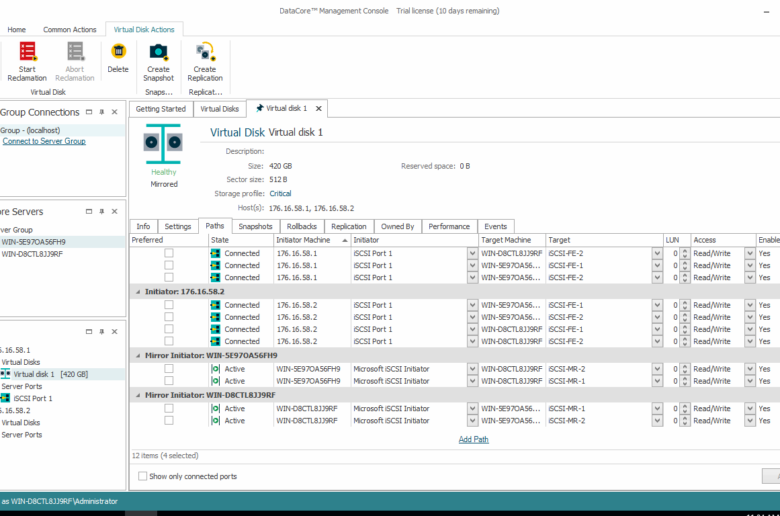The height and width of the screenshot is (516, 780).
Task: Maximize the Group Connections panel
Action: pos(89,112)
